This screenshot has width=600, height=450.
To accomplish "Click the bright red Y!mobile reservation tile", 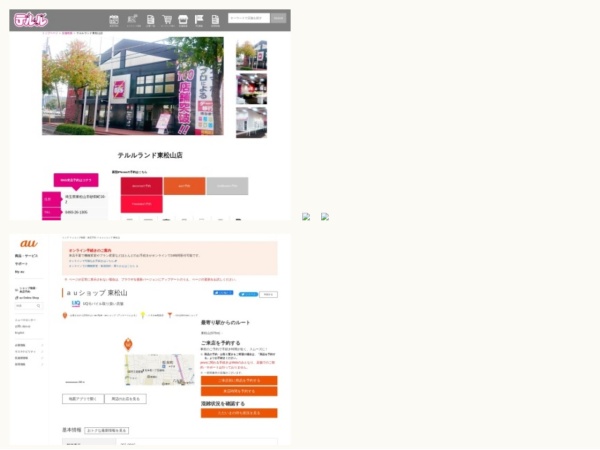I will click(x=142, y=204).
